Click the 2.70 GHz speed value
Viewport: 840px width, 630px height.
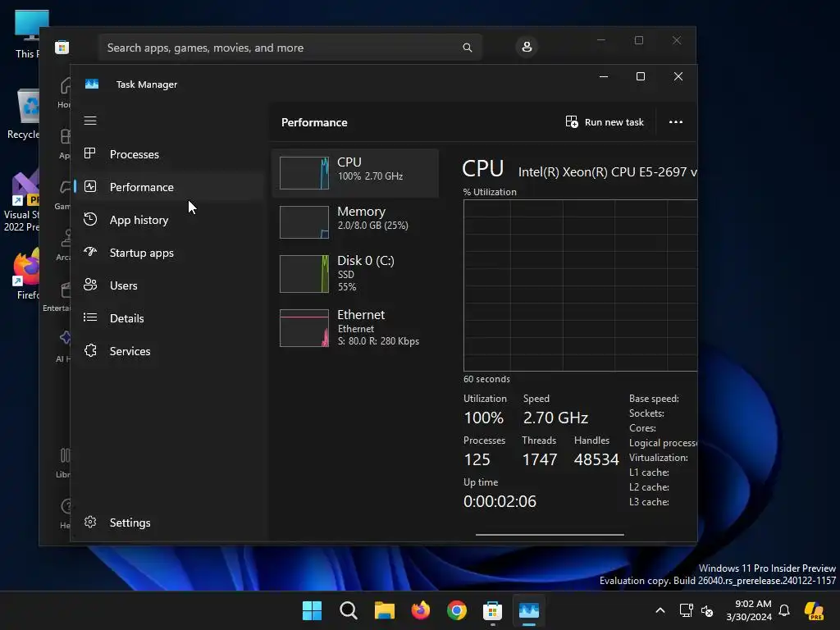point(555,418)
